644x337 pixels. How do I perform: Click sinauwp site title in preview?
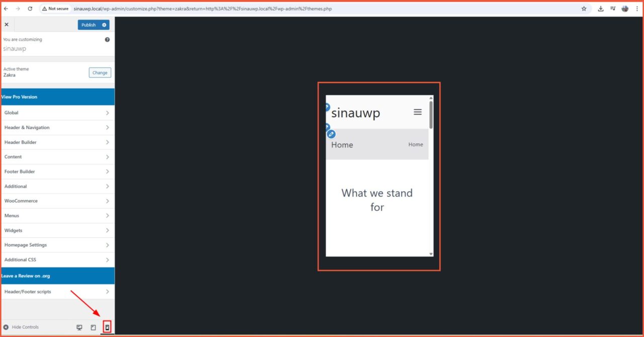(356, 113)
